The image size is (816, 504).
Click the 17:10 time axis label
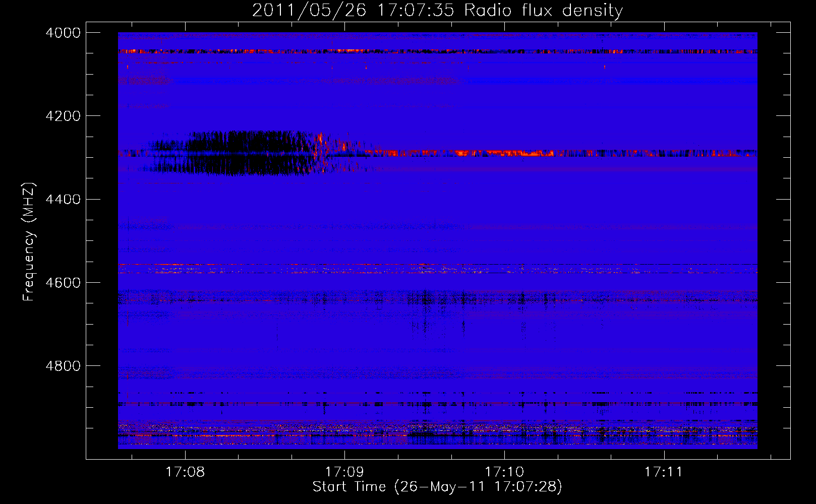[x=504, y=472]
